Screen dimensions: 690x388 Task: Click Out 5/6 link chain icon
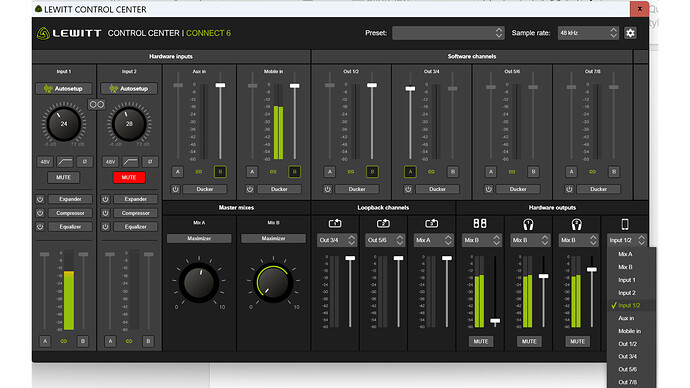point(512,172)
